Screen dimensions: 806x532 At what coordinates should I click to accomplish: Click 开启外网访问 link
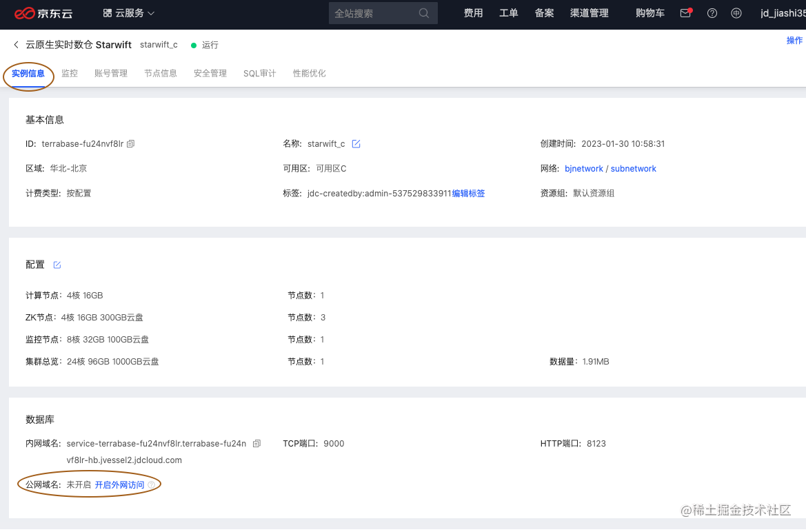point(119,484)
